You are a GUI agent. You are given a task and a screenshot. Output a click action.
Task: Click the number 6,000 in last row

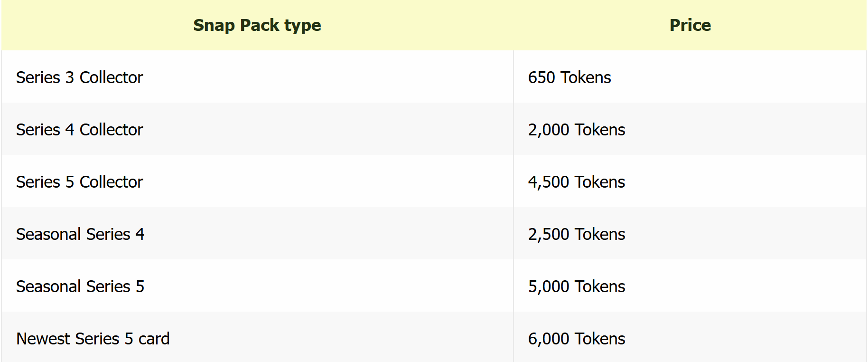point(549,339)
